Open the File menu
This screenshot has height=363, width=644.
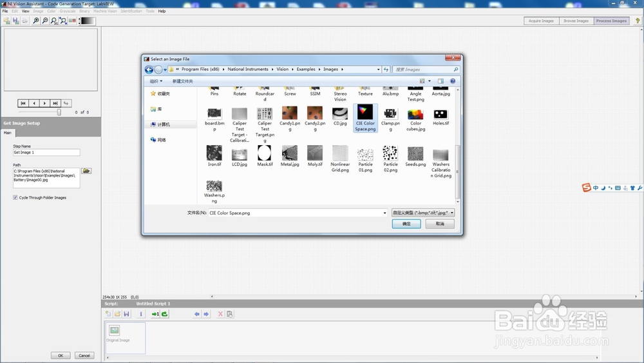(5, 11)
